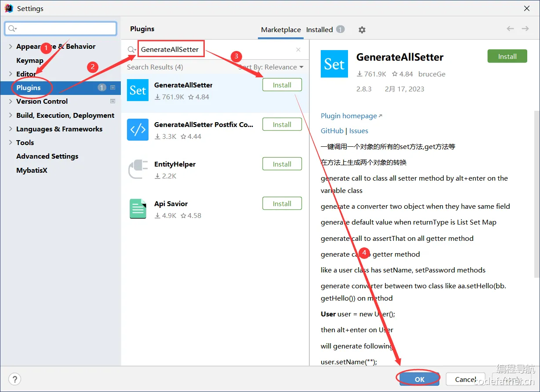This screenshot has height=392, width=540.
Task: Open the GitHub link
Action: (332, 131)
